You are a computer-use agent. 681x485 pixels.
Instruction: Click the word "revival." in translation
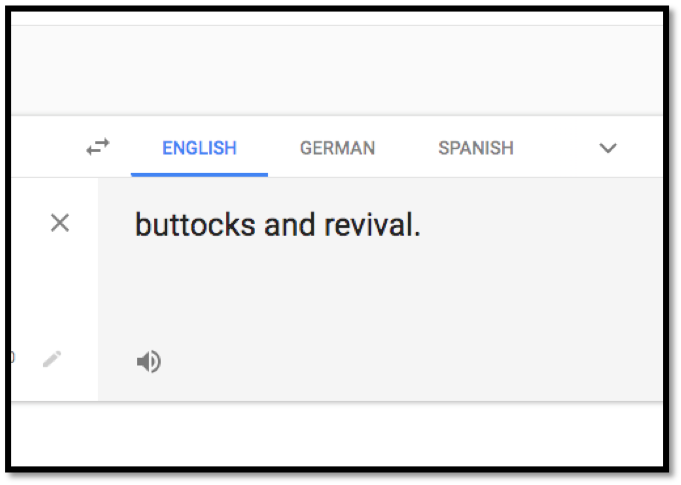click(373, 225)
